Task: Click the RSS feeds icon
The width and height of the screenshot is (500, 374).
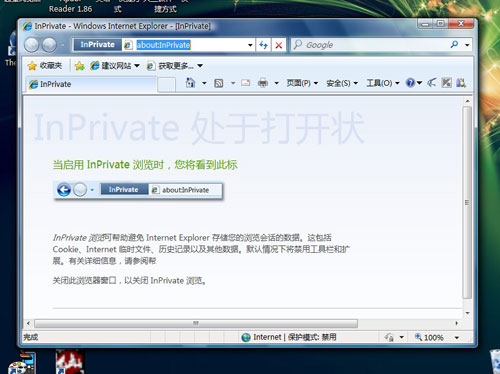Action: point(219,83)
